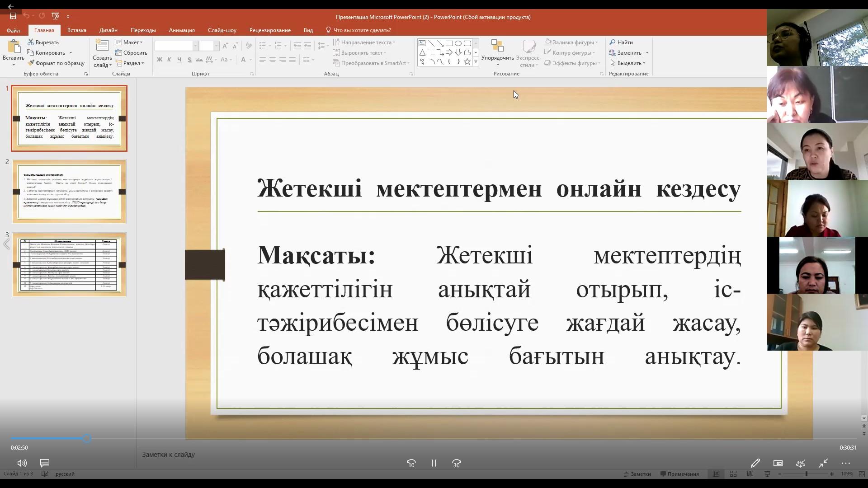
Task: Click the video seek bar handle
Action: (x=87, y=438)
